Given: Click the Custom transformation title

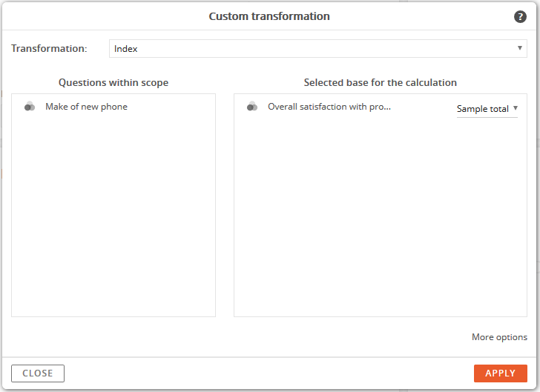Looking at the screenshot, I should 269,16.
